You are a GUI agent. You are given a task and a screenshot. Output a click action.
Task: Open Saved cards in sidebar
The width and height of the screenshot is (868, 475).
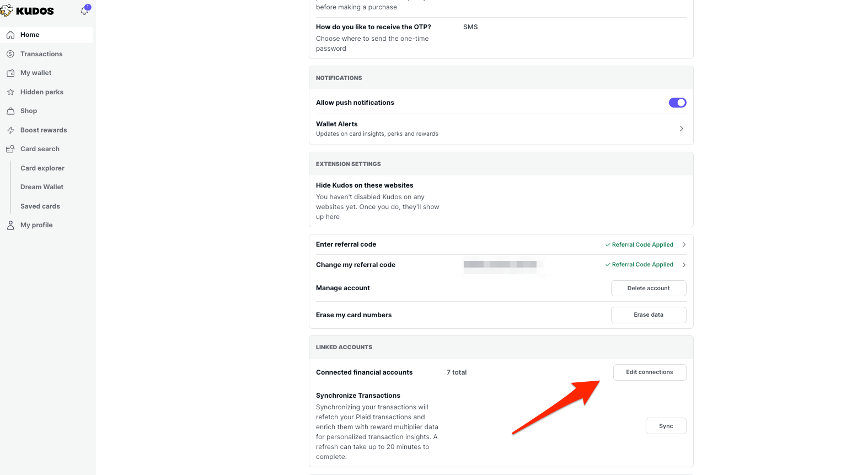[40, 206]
